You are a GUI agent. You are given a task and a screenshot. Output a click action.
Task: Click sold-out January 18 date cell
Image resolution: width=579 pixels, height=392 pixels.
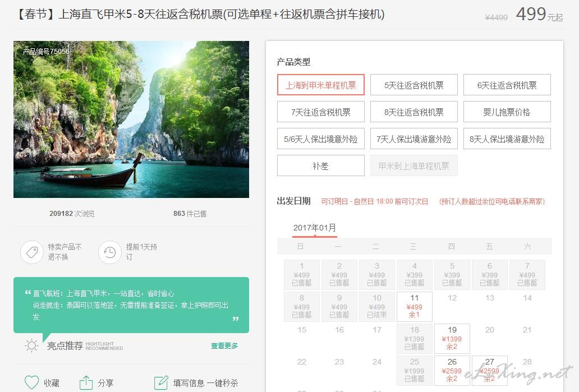click(414, 339)
